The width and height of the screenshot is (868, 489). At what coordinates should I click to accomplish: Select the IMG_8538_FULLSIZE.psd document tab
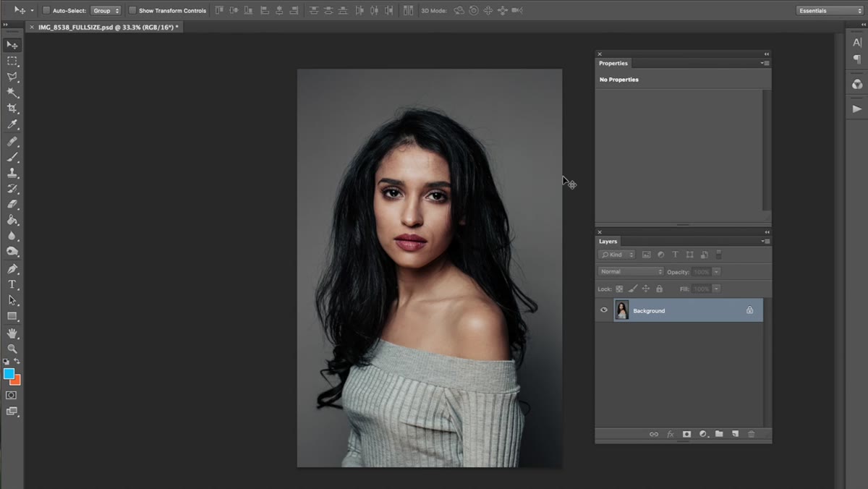pyautogui.click(x=109, y=27)
